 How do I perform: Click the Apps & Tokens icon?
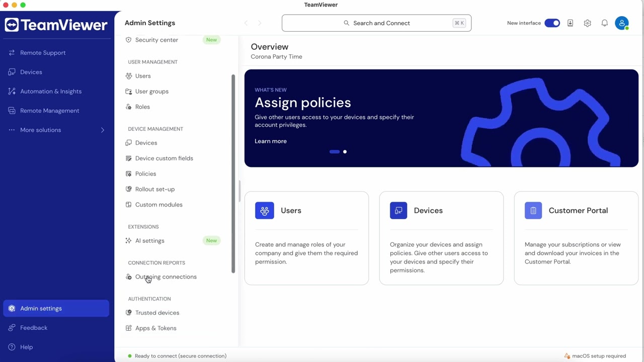pyautogui.click(x=128, y=328)
